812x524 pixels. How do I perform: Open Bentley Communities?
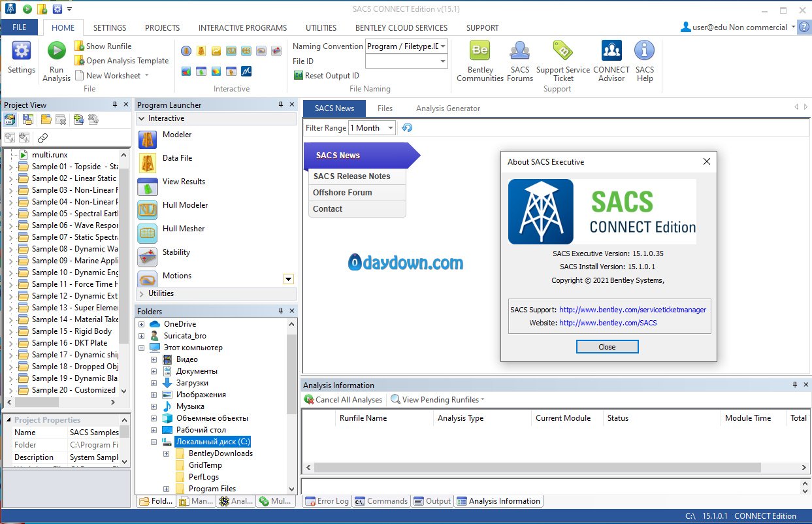pyautogui.click(x=480, y=61)
